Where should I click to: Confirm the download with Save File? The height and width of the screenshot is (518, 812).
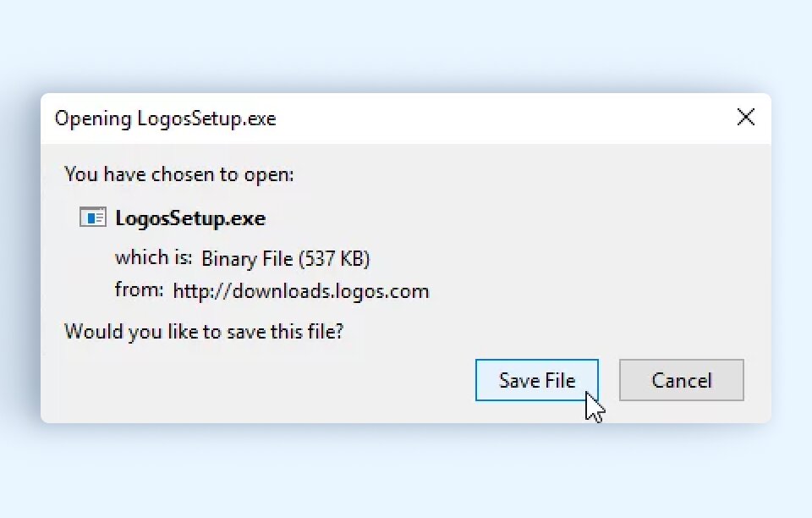click(537, 380)
